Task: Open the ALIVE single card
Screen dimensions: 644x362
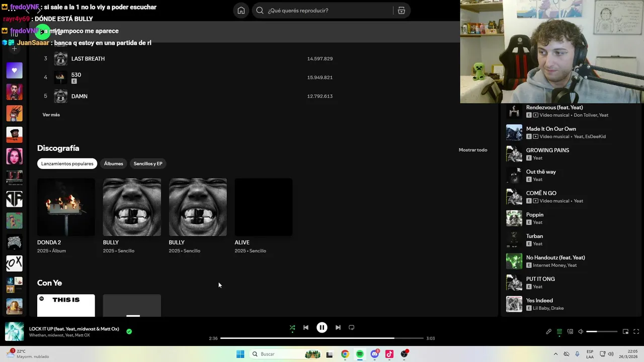Action: pyautogui.click(x=263, y=216)
